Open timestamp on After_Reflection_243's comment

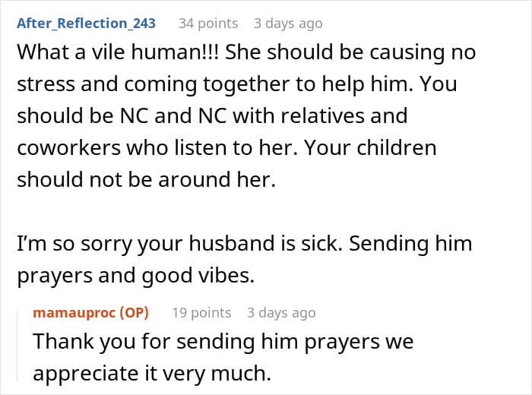click(x=288, y=24)
